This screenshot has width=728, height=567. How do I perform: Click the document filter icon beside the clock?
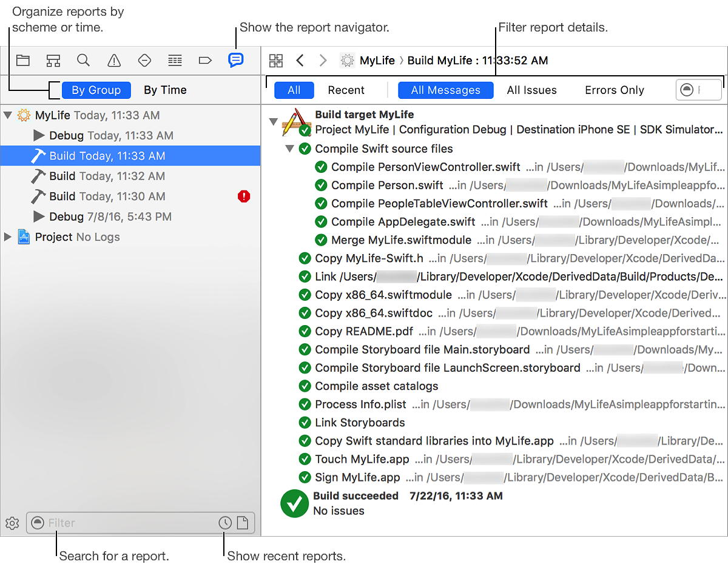[243, 523]
